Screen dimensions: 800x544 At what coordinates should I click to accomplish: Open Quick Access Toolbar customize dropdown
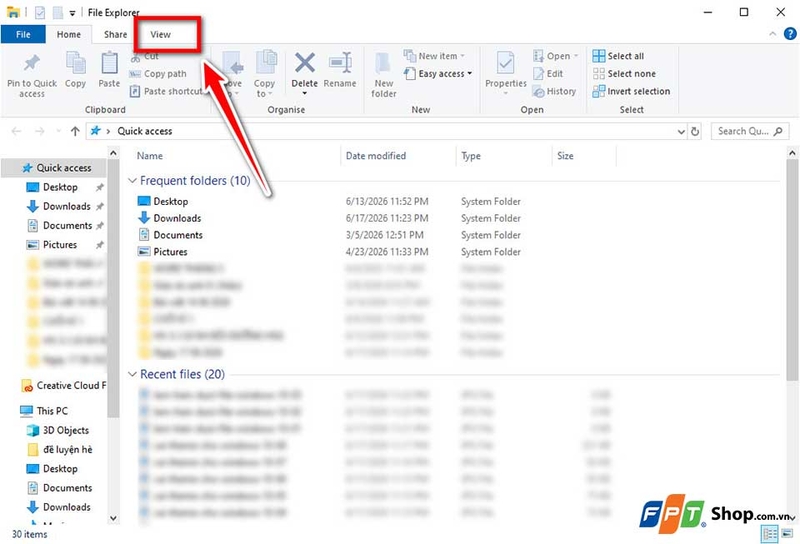(x=72, y=13)
